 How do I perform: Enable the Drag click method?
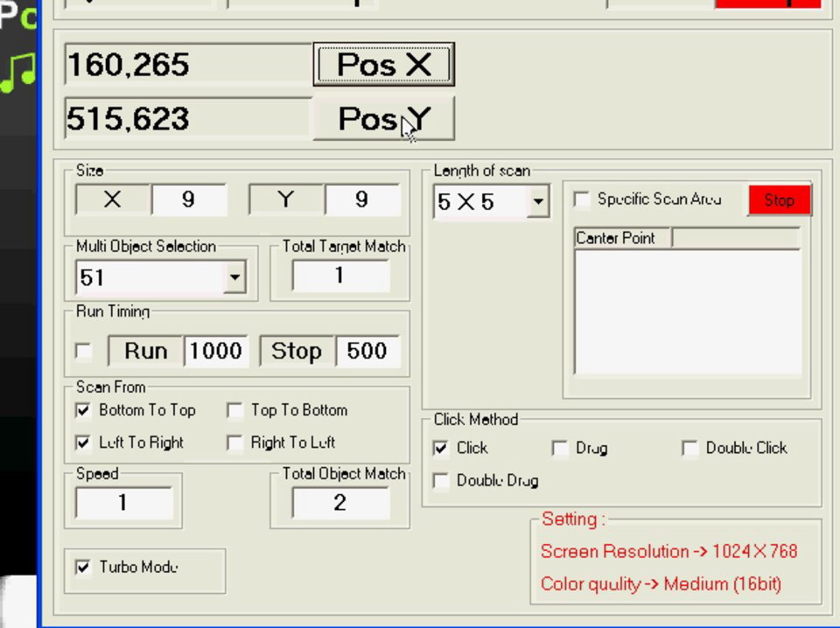pyautogui.click(x=560, y=448)
